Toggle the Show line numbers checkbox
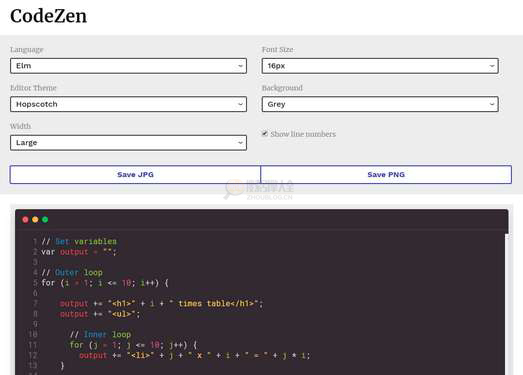The height and width of the screenshot is (375, 523). [x=265, y=134]
